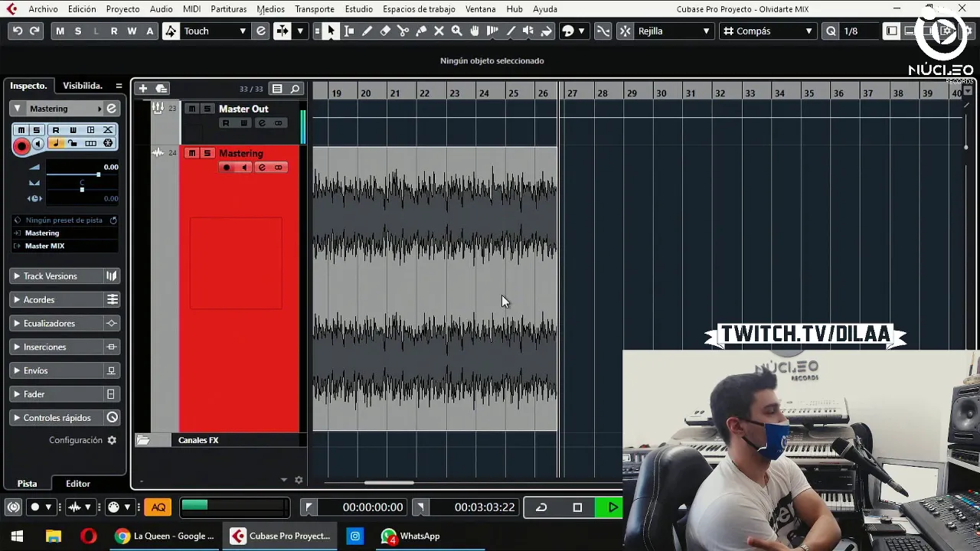Open the automation mode 'e' panel button

(x=261, y=31)
